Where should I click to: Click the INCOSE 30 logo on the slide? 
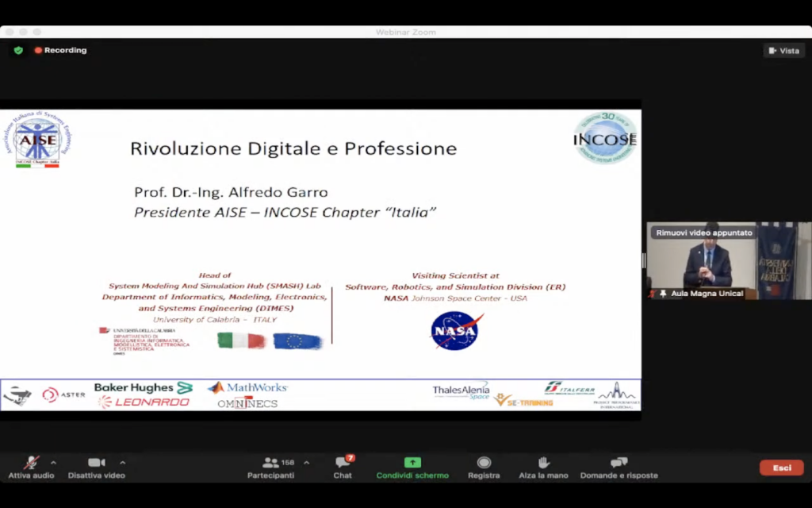[605, 138]
